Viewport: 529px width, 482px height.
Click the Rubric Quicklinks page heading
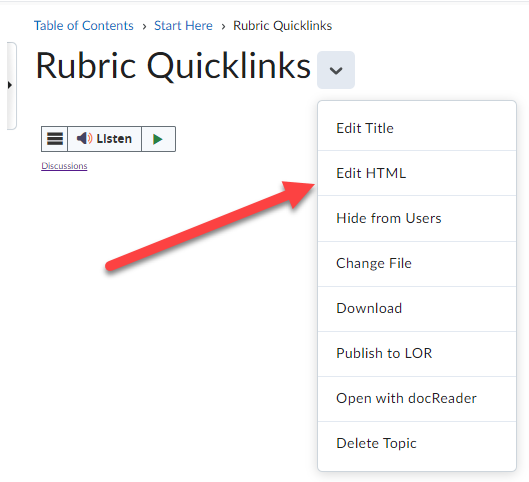point(173,66)
